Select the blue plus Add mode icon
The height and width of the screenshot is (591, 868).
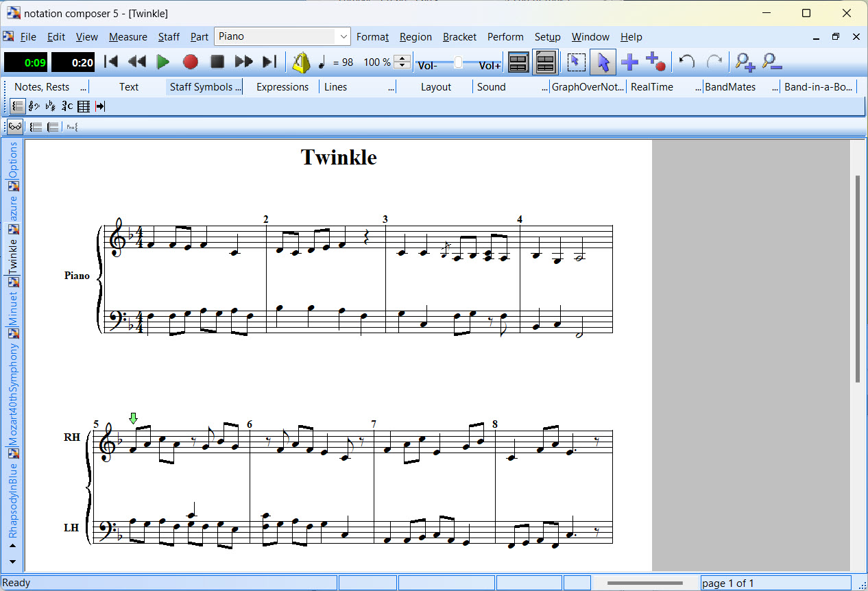click(629, 62)
